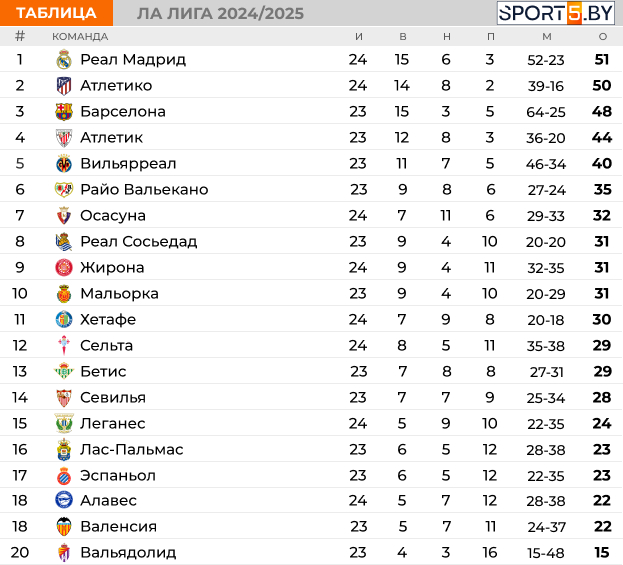Click the Girona red round crest

click(64, 267)
